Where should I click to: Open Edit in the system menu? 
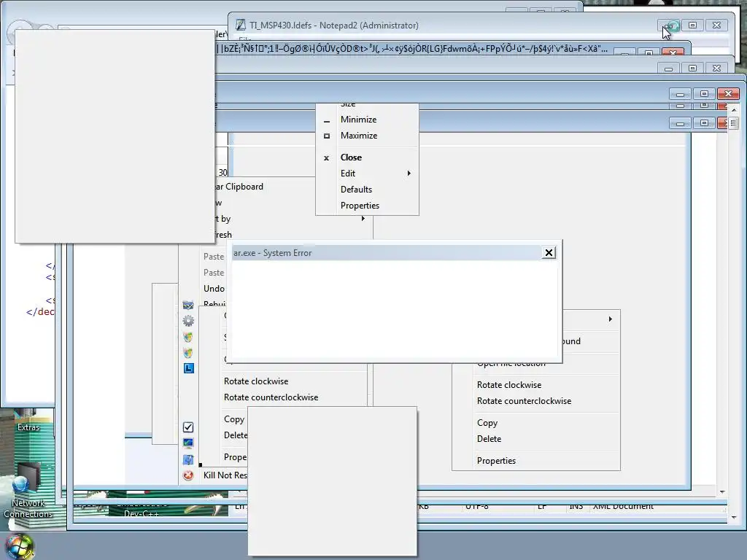pyautogui.click(x=348, y=174)
